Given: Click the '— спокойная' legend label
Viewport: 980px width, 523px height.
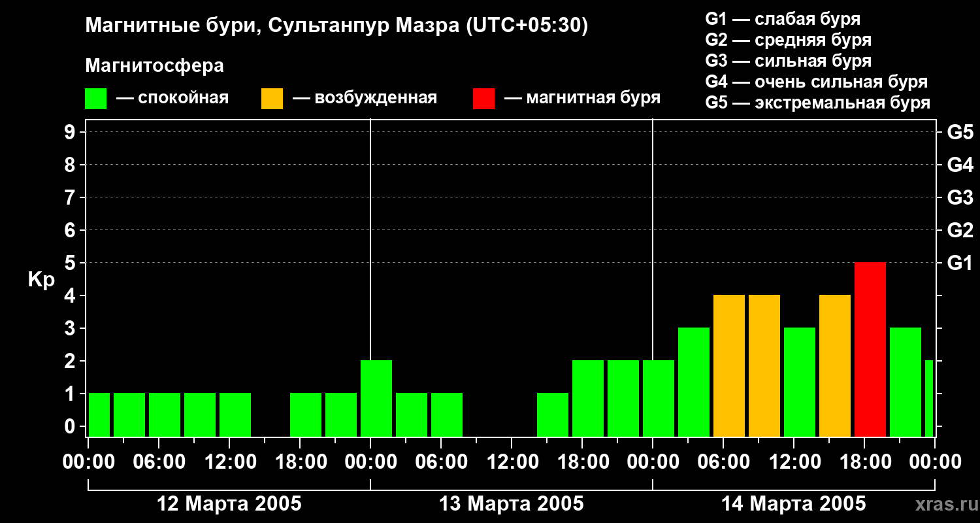Looking at the screenshot, I should click(172, 98).
